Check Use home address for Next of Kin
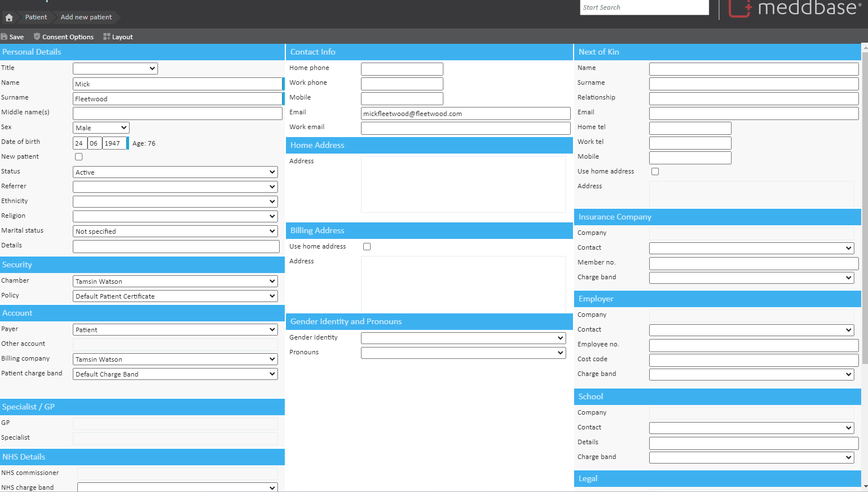 coord(655,172)
